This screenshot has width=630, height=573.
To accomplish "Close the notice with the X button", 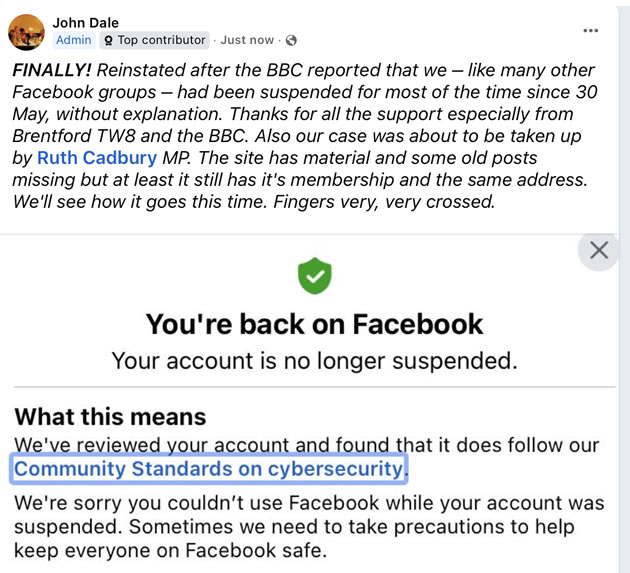I will (x=599, y=250).
